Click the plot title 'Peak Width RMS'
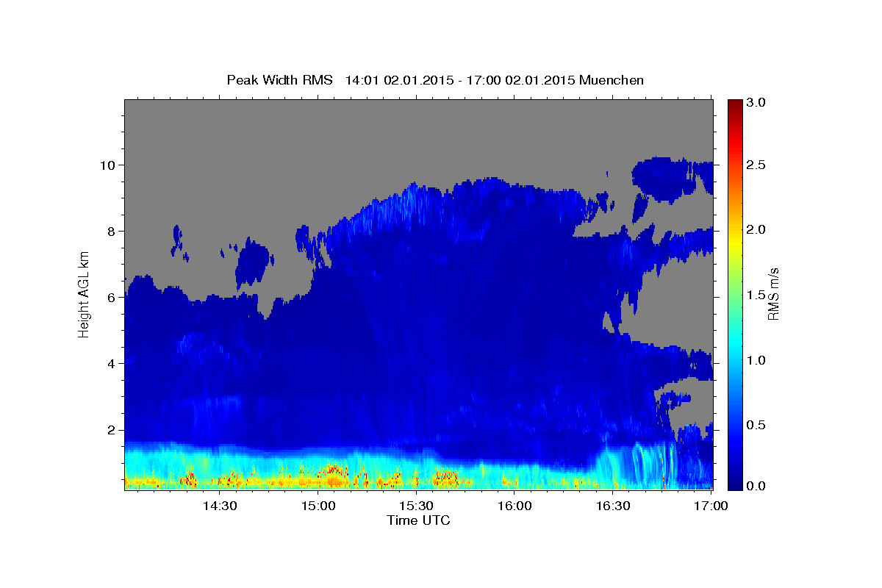 (279, 79)
